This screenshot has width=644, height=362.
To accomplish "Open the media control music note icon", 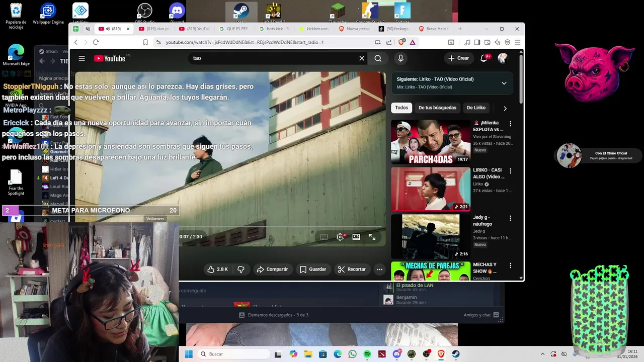I will (467, 42).
